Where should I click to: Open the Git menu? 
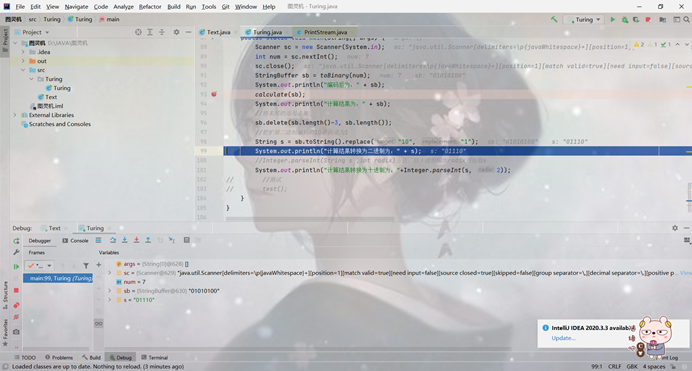coord(226,7)
